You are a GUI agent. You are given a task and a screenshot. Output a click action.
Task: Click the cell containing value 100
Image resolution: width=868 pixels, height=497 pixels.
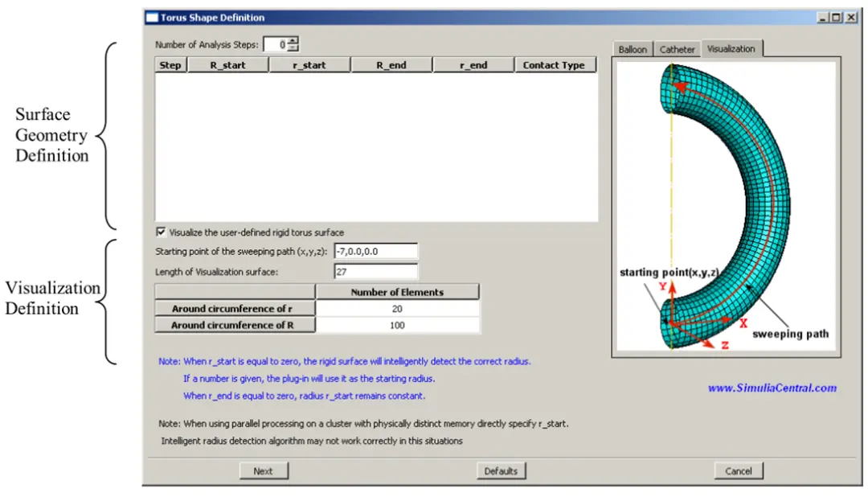pyautogui.click(x=398, y=325)
